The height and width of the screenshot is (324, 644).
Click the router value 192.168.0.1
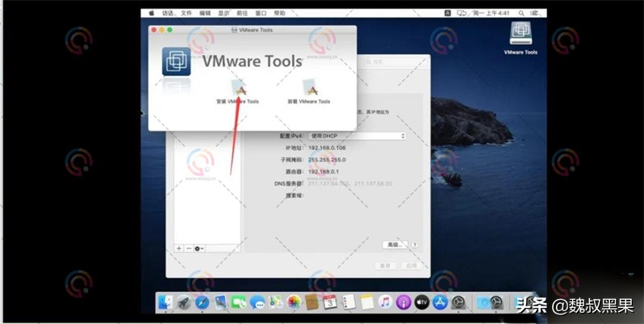coord(324,171)
